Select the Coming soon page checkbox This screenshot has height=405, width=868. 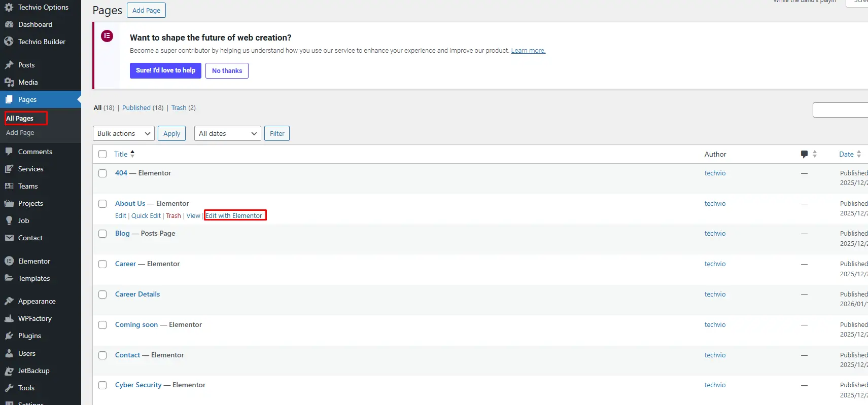102,325
